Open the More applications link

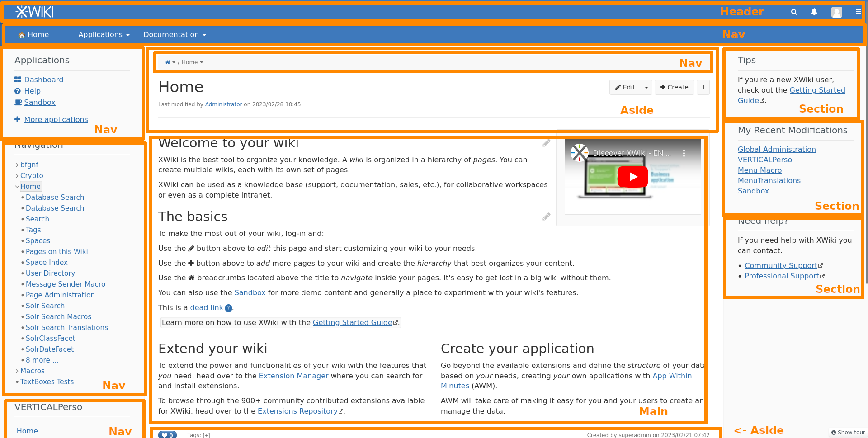coord(56,119)
